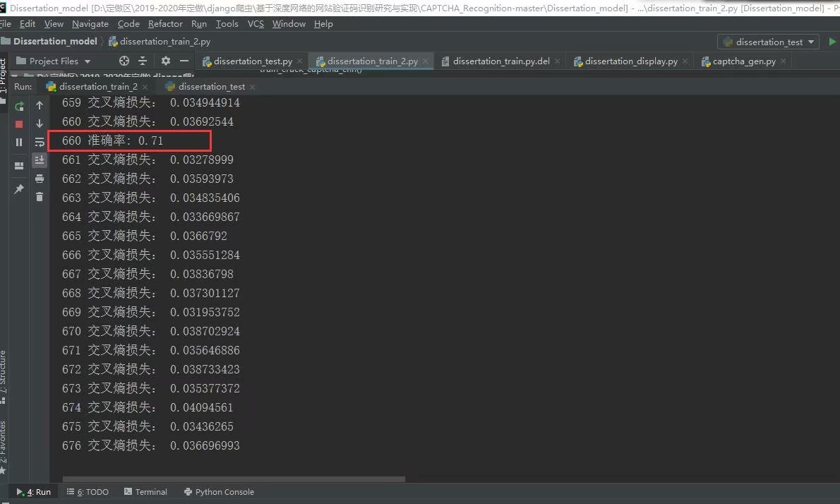The width and height of the screenshot is (840, 504).
Task: Rerun dissertation_train_2 with green rerun icon
Action: pos(19,106)
